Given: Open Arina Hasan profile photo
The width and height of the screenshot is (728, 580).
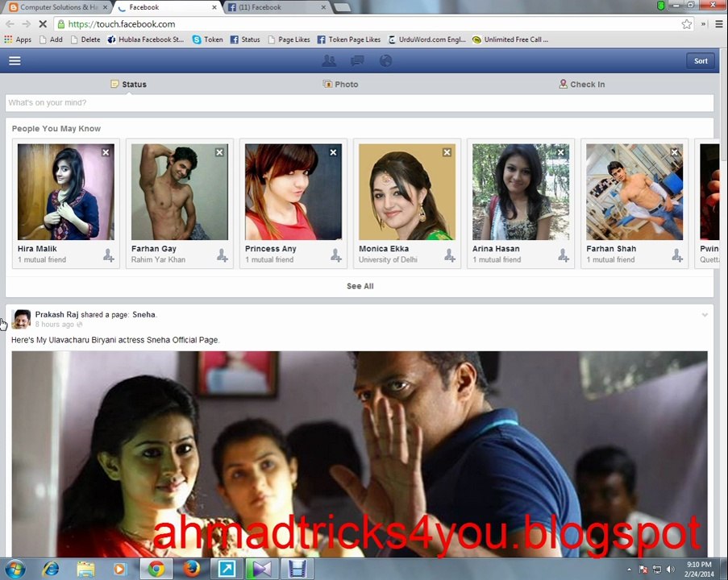Looking at the screenshot, I should click(x=521, y=192).
